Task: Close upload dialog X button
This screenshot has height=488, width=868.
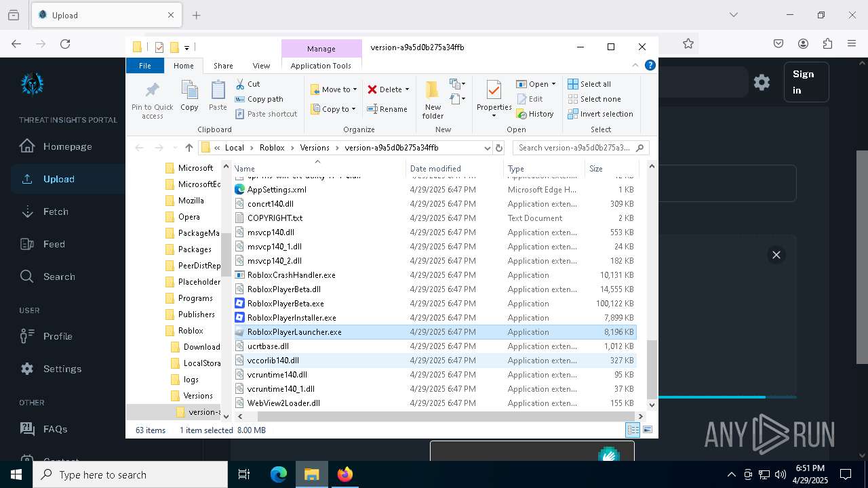Action: [x=776, y=255]
